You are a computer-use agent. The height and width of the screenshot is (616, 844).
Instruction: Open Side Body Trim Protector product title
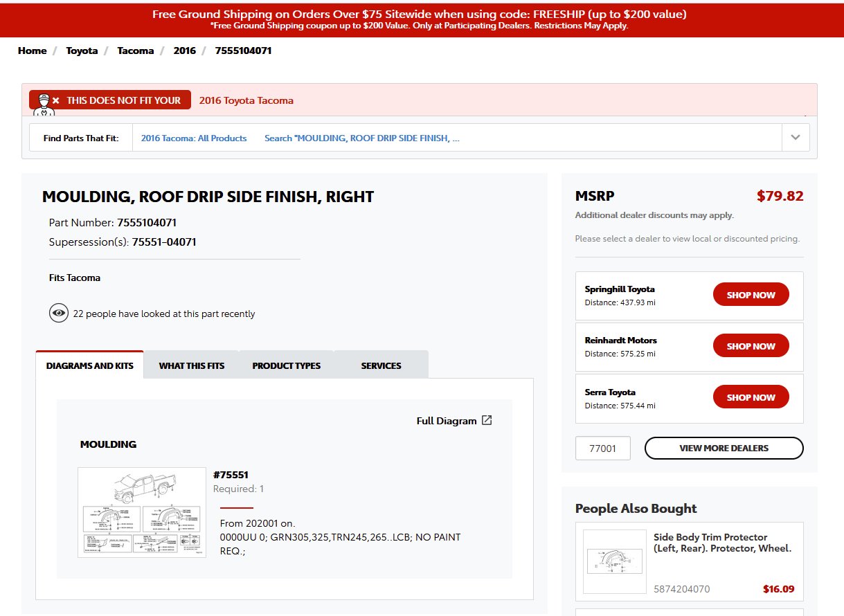coord(723,543)
